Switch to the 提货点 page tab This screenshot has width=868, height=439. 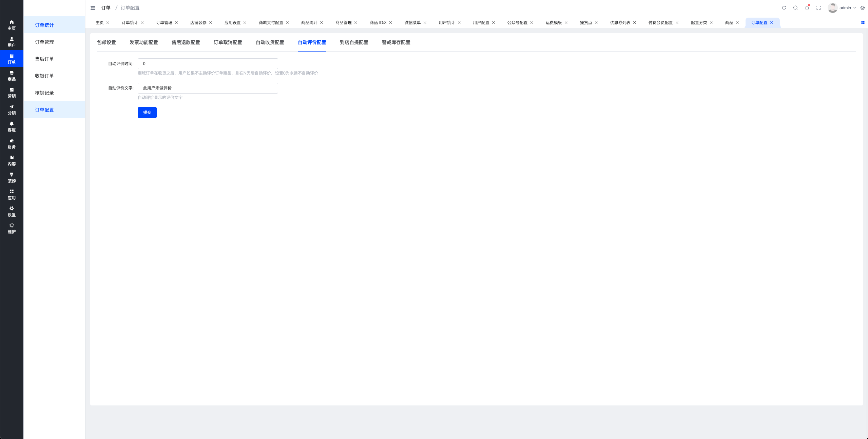coord(586,23)
